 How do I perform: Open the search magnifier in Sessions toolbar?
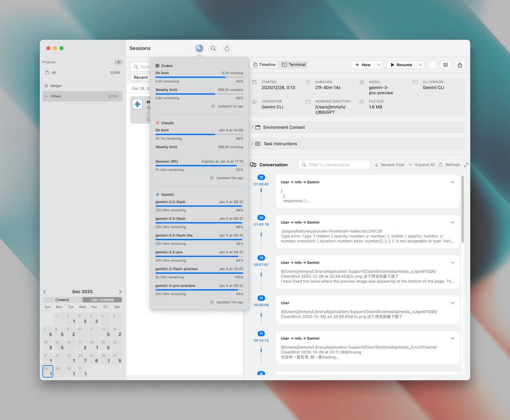(x=213, y=48)
